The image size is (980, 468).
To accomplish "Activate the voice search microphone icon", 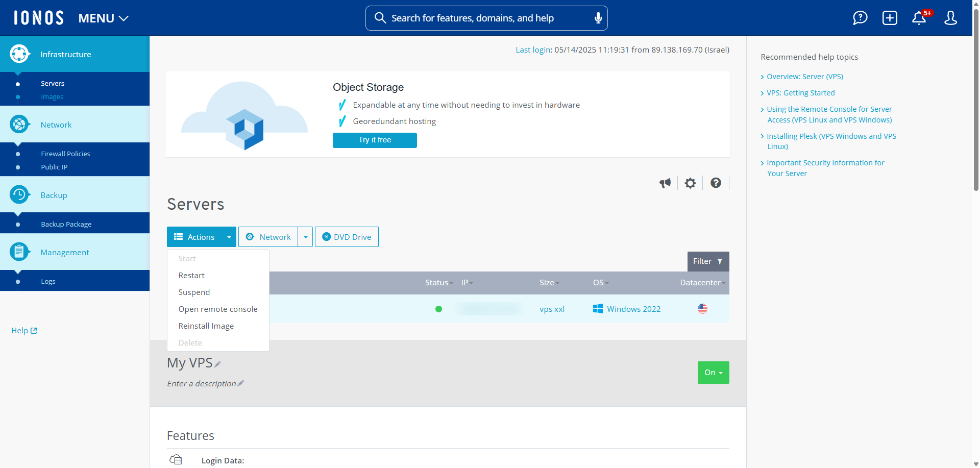I will click(x=598, y=18).
